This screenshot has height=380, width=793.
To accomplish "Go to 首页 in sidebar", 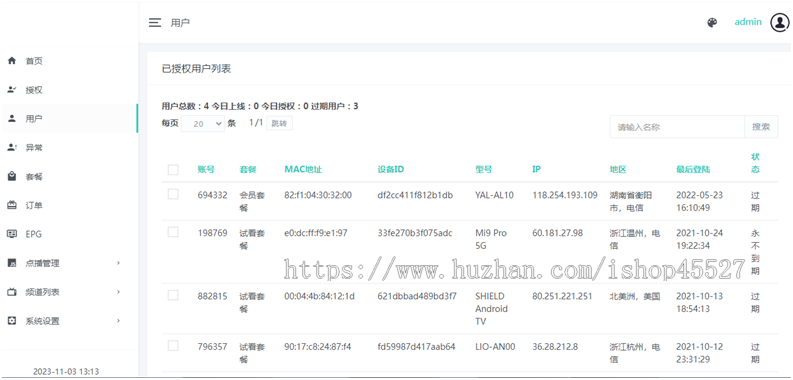I will pos(34,61).
